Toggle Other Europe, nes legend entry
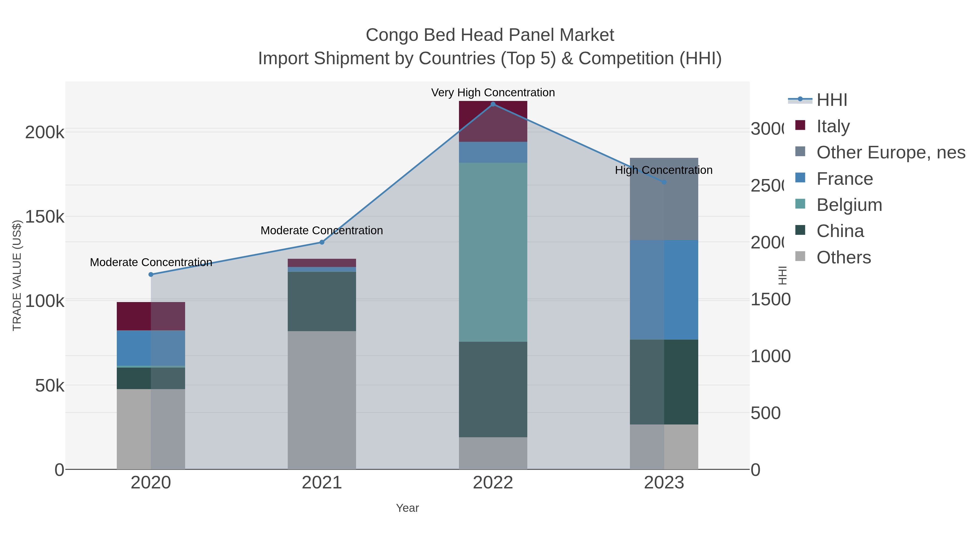The width and height of the screenshot is (980, 551). (880, 152)
